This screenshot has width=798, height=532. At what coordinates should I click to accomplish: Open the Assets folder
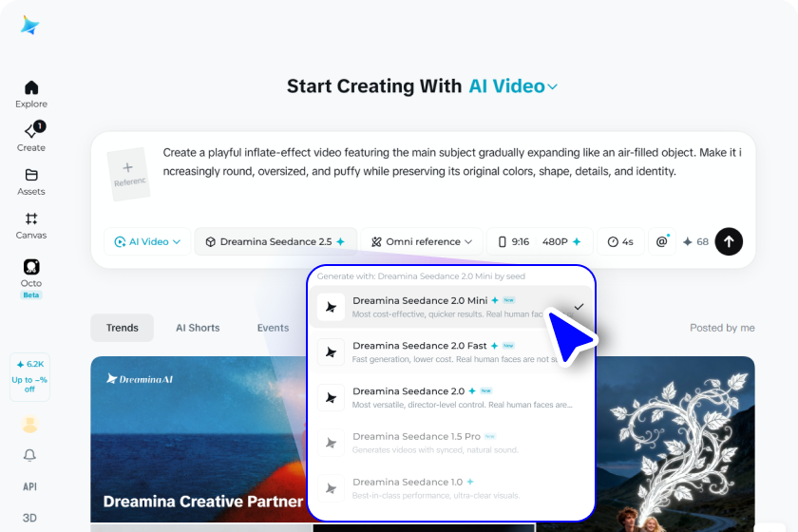(x=31, y=181)
